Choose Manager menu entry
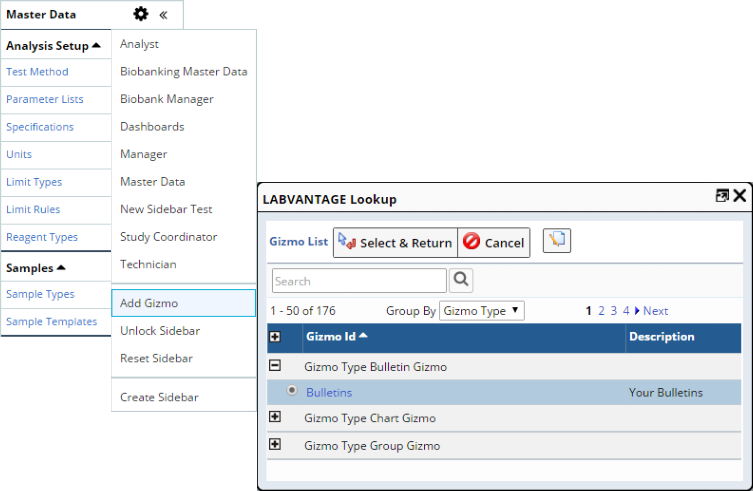This screenshot has height=491, width=753. [x=144, y=154]
